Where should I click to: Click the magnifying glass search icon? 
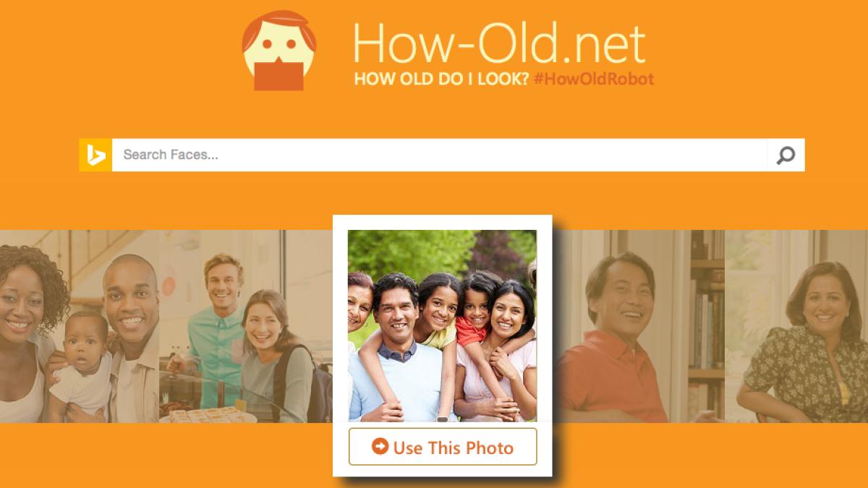click(786, 155)
